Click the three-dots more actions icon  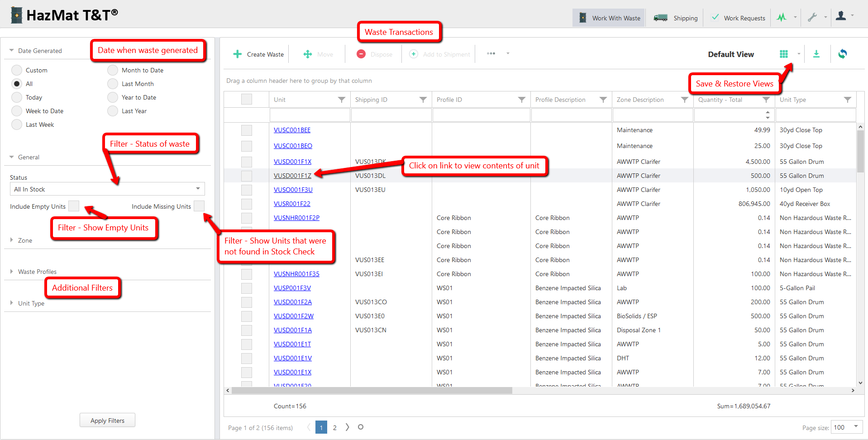[491, 53]
